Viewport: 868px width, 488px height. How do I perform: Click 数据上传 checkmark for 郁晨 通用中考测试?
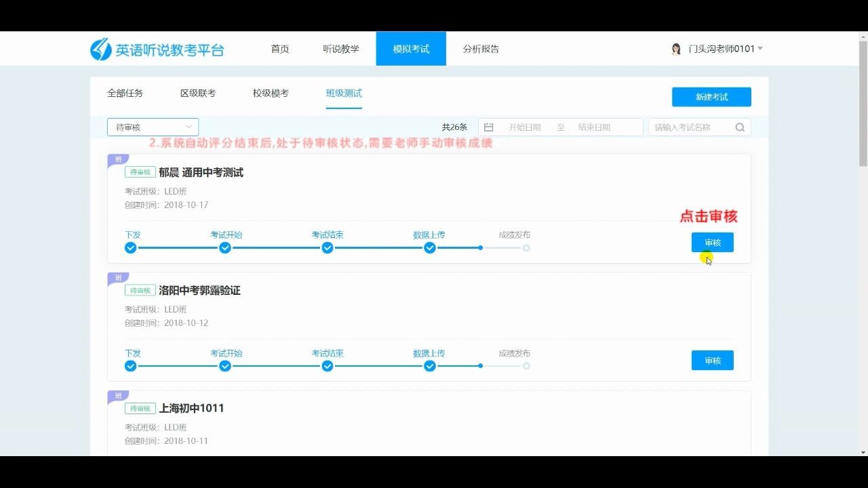click(x=430, y=248)
